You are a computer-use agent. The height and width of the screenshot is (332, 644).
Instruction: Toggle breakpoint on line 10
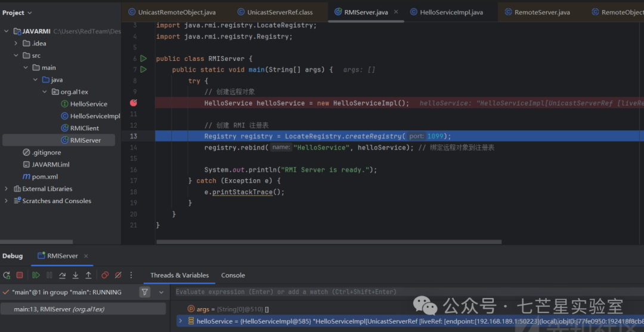pos(134,103)
